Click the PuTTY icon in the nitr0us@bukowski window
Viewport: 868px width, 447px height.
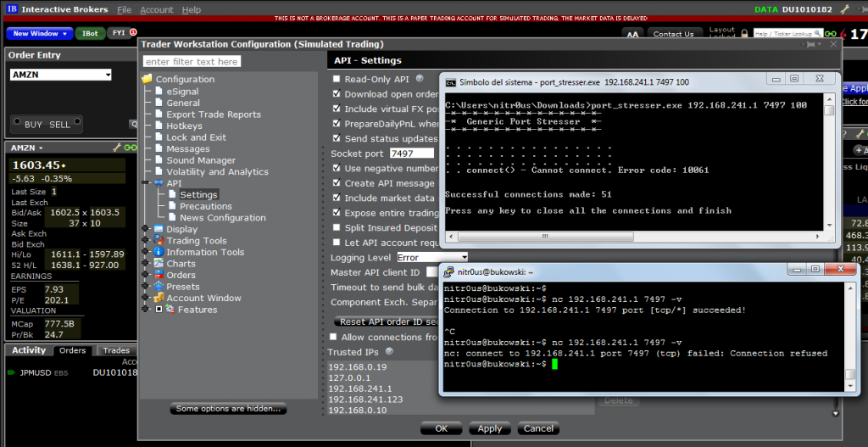[x=449, y=271]
